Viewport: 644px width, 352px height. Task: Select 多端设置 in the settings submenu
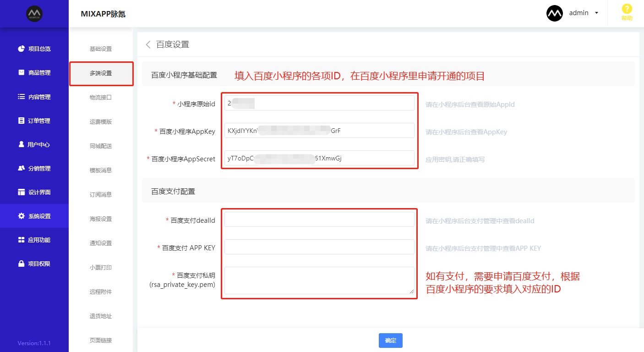pyautogui.click(x=101, y=73)
